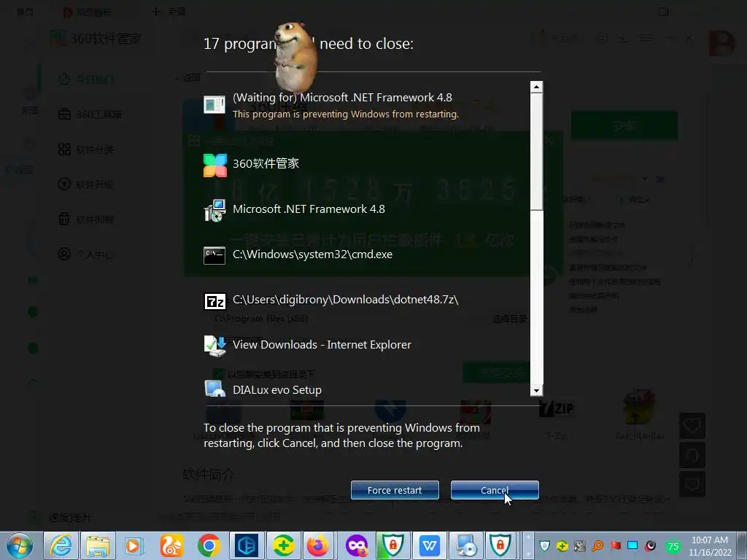This screenshot has height=560, width=747.
Task: Click 软件分类 in the dimmed 360 sidebar
Action: click(86, 149)
